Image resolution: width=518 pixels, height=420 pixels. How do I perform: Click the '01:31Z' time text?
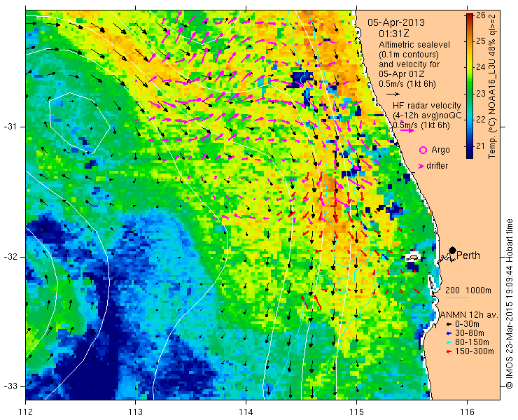click(394, 34)
